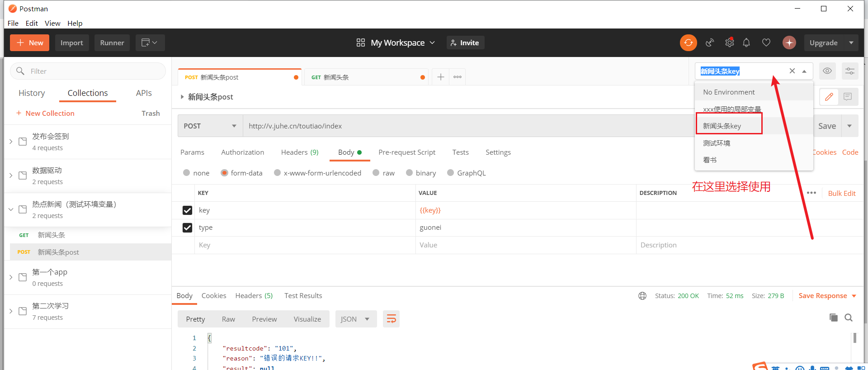Open the File menu

[x=13, y=23]
